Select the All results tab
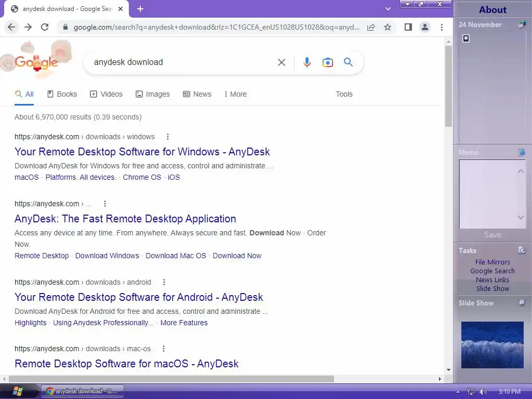532x399 pixels. coord(24,94)
